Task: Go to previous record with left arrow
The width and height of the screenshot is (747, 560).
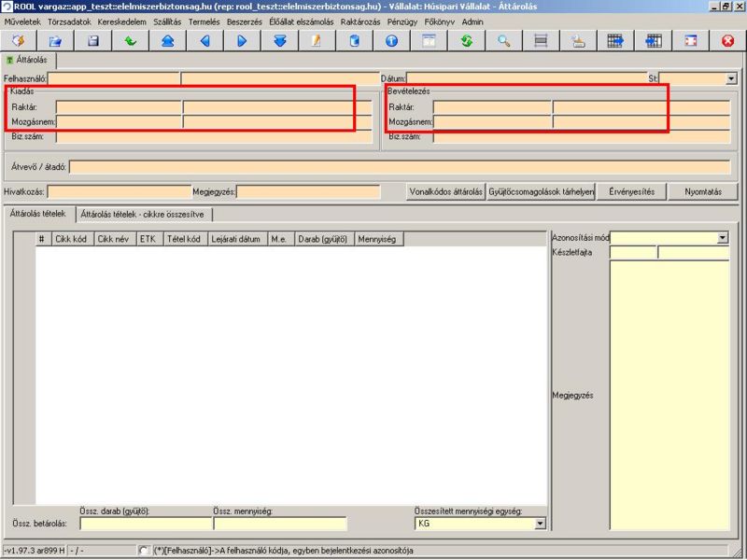Action: click(x=204, y=41)
